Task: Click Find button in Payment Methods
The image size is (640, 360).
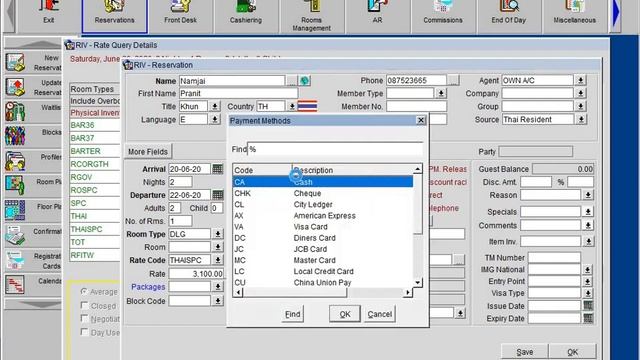Action: 293,314
